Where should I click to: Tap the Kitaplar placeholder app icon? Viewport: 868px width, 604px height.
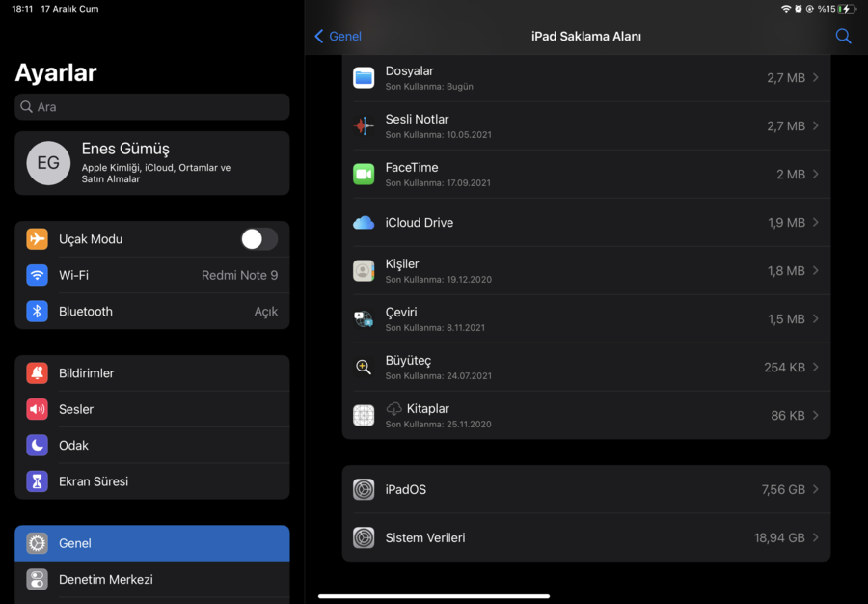(364, 415)
